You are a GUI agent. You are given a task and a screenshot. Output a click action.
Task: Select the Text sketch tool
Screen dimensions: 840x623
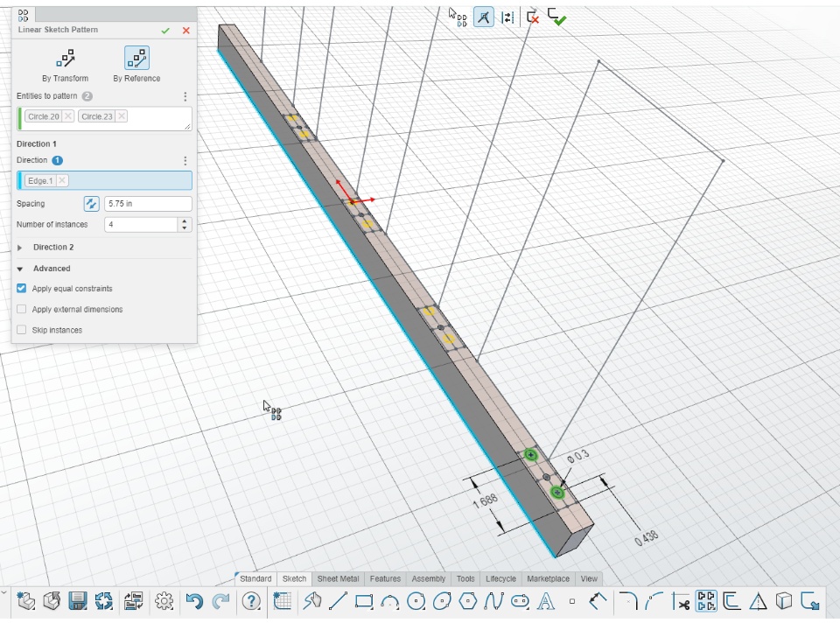(546, 601)
